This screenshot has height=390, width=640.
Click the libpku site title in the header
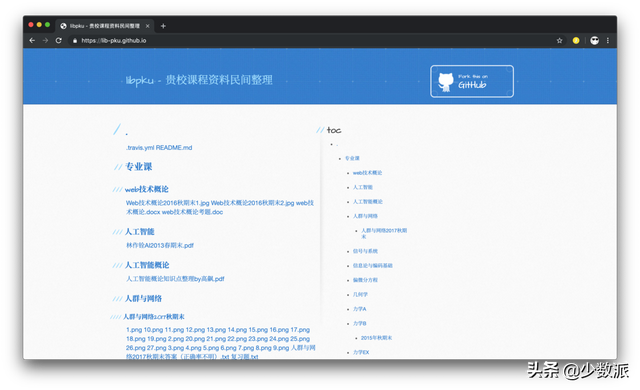coord(199,80)
